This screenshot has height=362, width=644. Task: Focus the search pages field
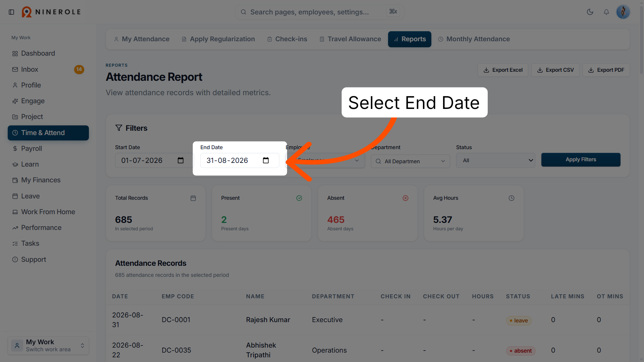319,12
